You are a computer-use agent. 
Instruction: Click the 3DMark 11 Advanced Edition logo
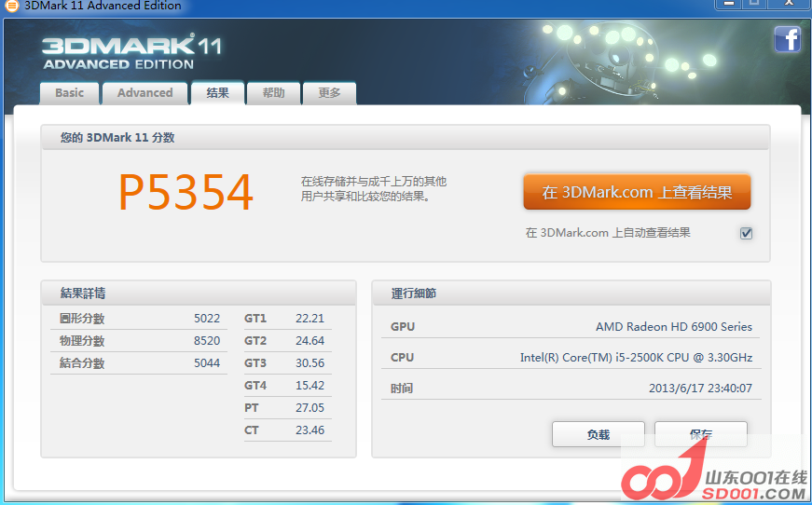pos(131,52)
